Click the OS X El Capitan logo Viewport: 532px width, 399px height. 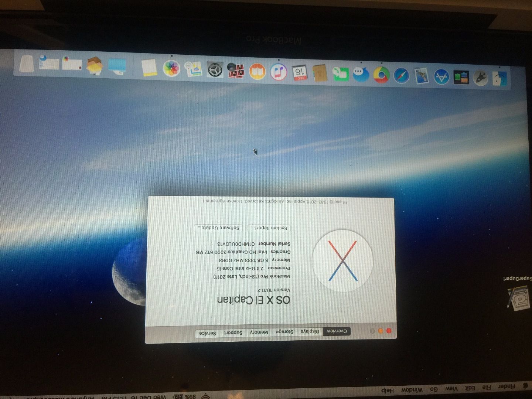click(342, 261)
